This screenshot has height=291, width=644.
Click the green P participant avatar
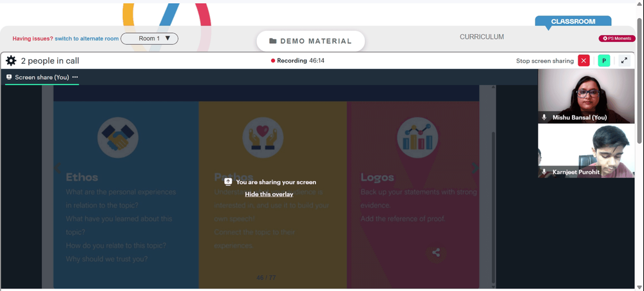coord(604,61)
